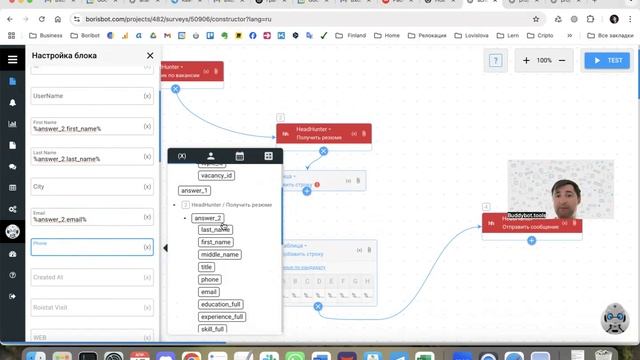The width and height of the screenshot is (640, 360).
Task: Select the first_name variable chip
Action: coord(216,242)
